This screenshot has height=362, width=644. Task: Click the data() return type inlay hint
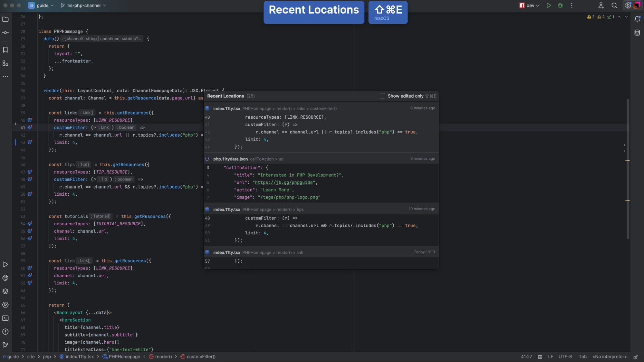tap(102, 39)
